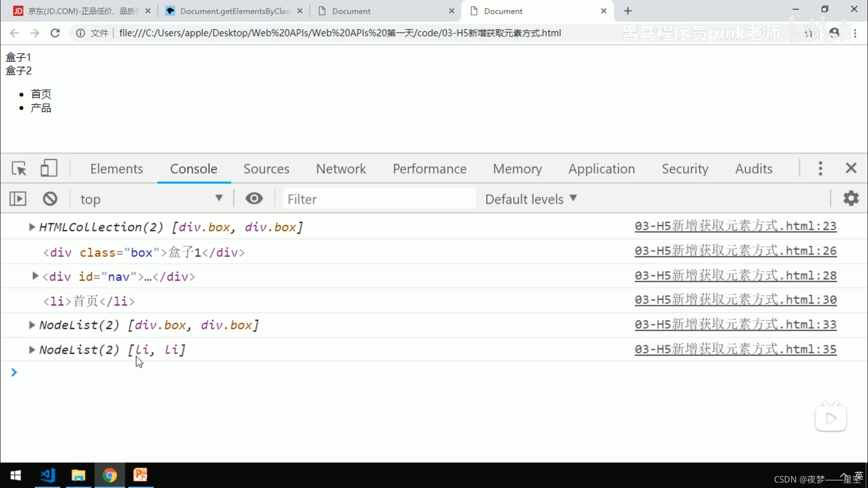Screen dimensions: 868x488
Task: Switch to Document.getElementsByClassName browser tab
Action: (x=234, y=11)
